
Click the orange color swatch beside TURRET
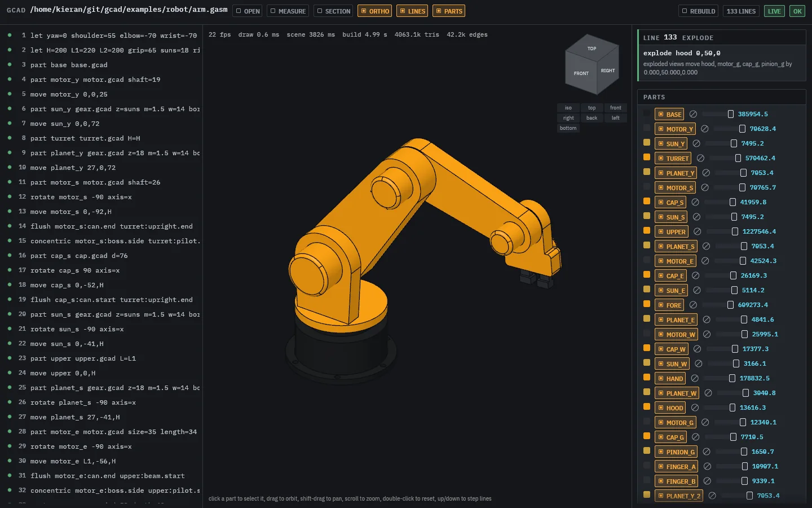click(x=647, y=157)
